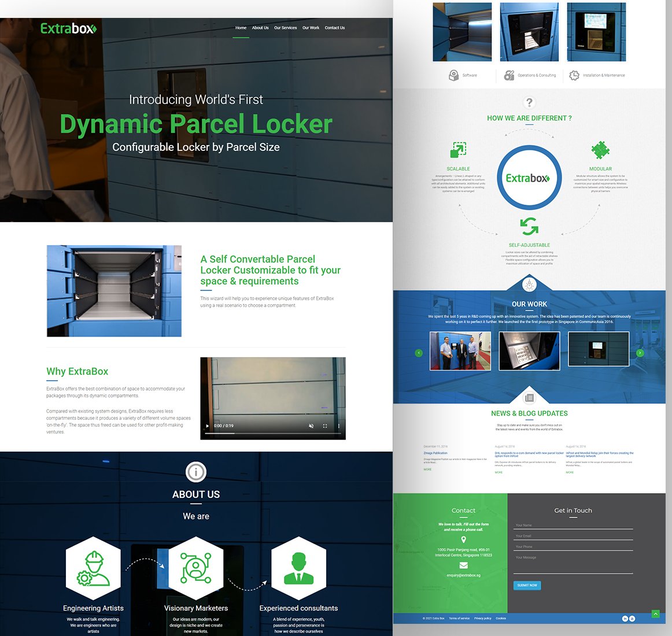This screenshot has width=672, height=636.
Task: Unmute the video using the speaker icon
Action: [311, 426]
